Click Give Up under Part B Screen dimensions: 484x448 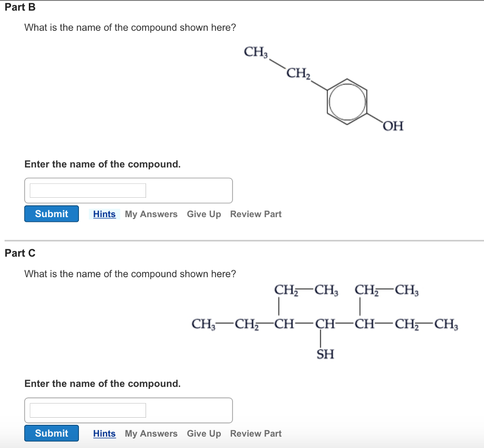tap(204, 214)
